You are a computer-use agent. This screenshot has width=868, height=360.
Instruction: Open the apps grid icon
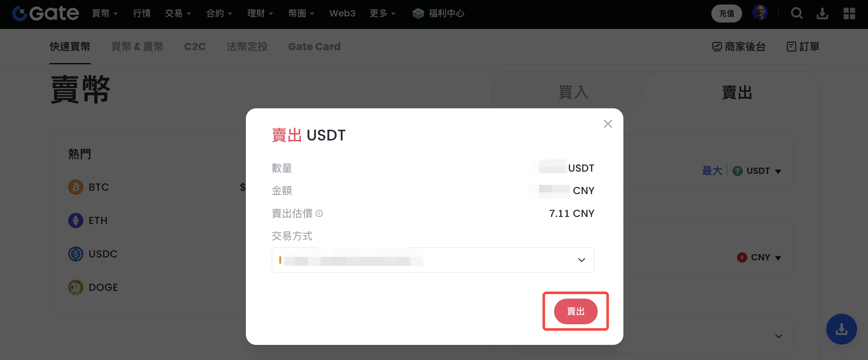849,14
